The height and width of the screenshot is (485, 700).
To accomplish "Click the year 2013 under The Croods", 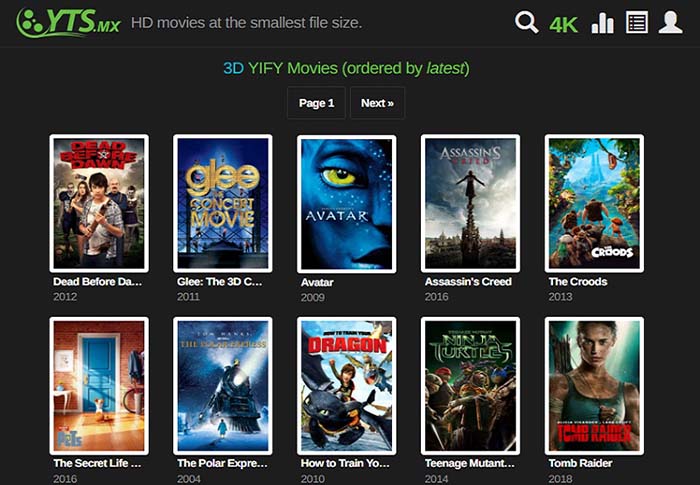I will click(x=560, y=297).
